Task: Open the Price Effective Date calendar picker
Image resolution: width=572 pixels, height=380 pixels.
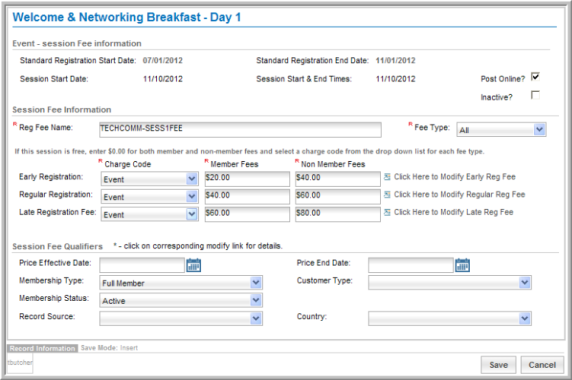Action: pyautogui.click(x=194, y=265)
